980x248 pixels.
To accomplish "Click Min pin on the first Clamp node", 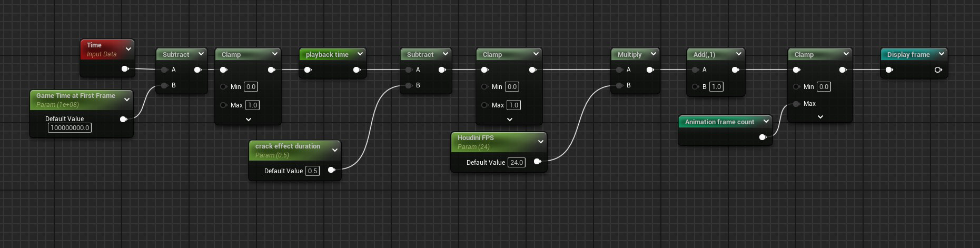I will point(223,87).
